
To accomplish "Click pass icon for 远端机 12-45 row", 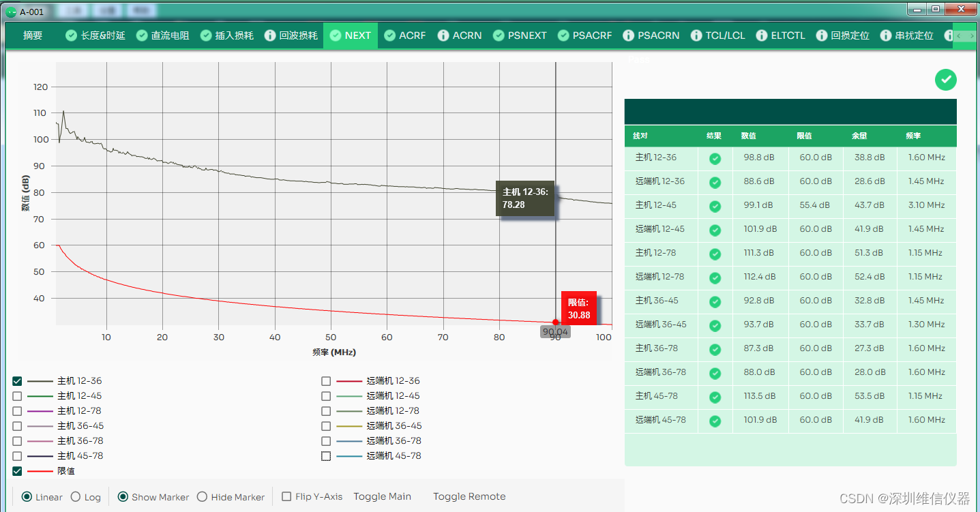I will pyautogui.click(x=715, y=230).
